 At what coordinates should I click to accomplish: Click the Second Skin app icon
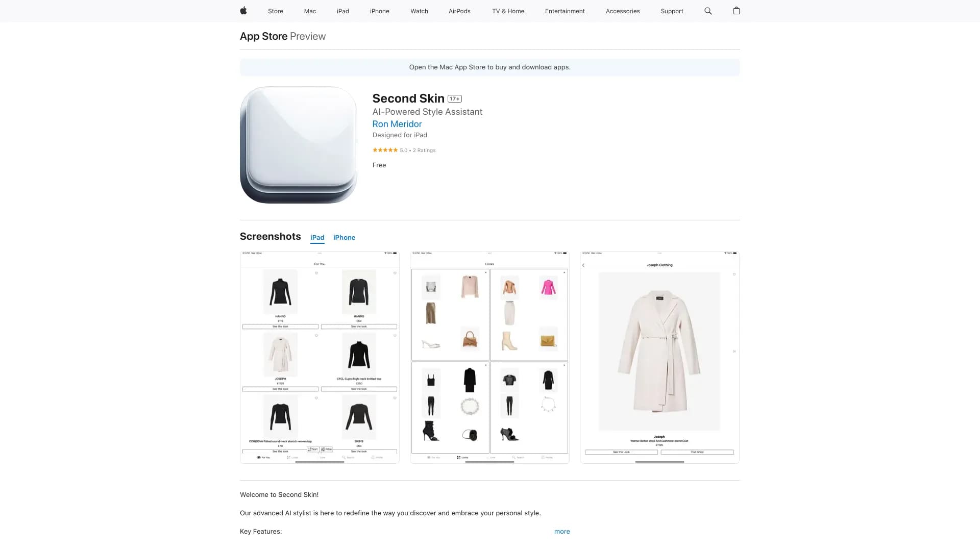(x=299, y=145)
